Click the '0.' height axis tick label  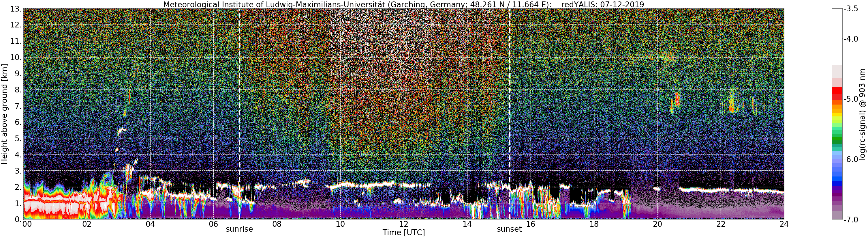tap(18, 220)
